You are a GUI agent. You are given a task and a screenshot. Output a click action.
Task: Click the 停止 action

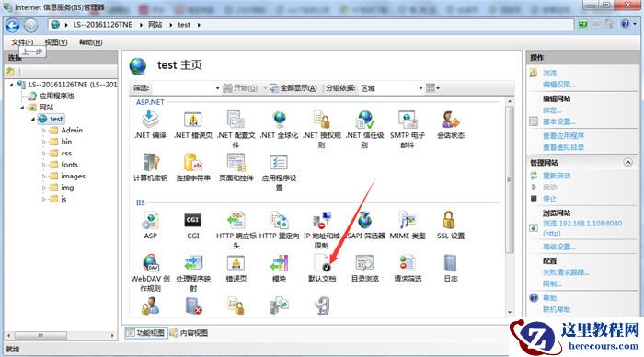tap(549, 199)
